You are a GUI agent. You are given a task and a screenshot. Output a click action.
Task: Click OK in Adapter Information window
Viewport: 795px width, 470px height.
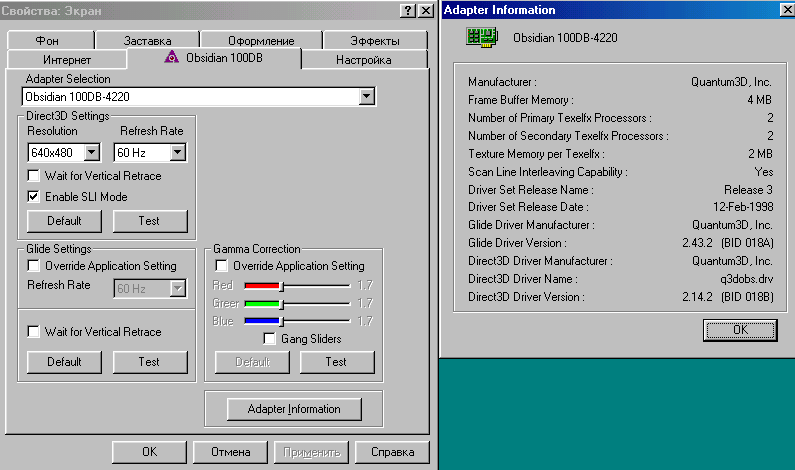[740, 330]
